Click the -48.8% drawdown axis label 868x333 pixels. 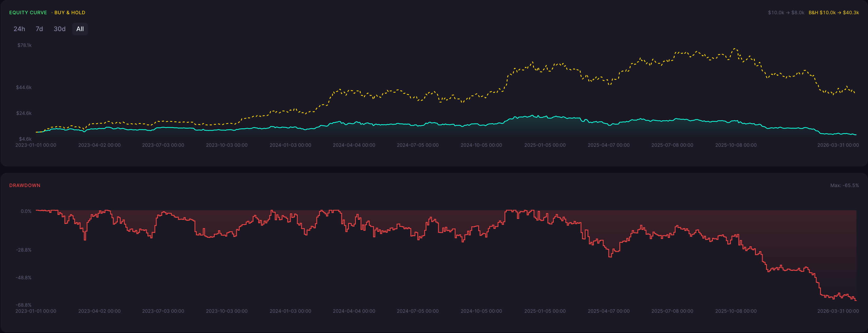24,278
